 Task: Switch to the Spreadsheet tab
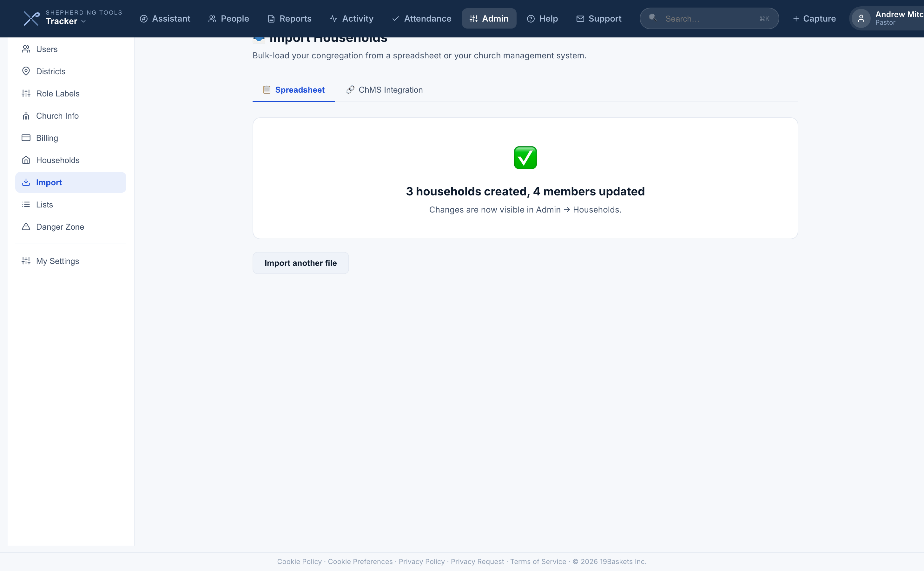(294, 90)
